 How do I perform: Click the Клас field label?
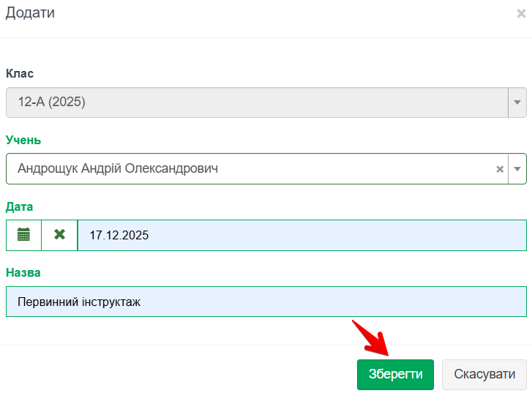pyautogui.click(x=20, y=73)
